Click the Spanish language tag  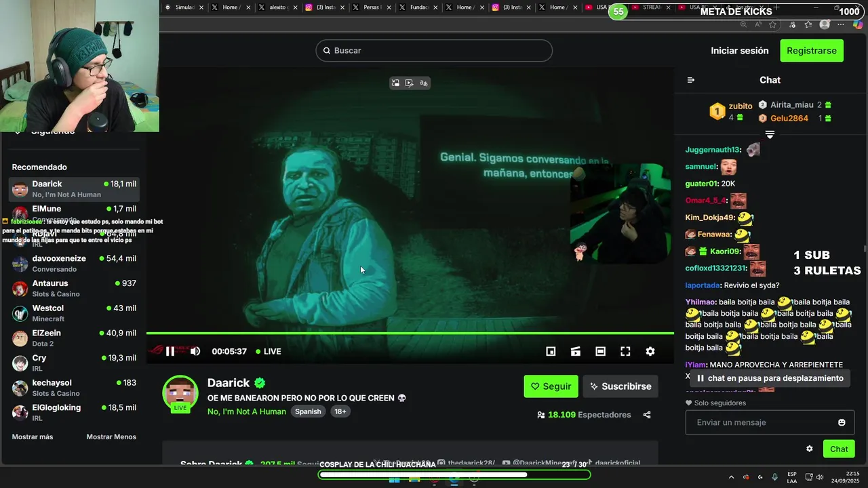click(308, 411)
